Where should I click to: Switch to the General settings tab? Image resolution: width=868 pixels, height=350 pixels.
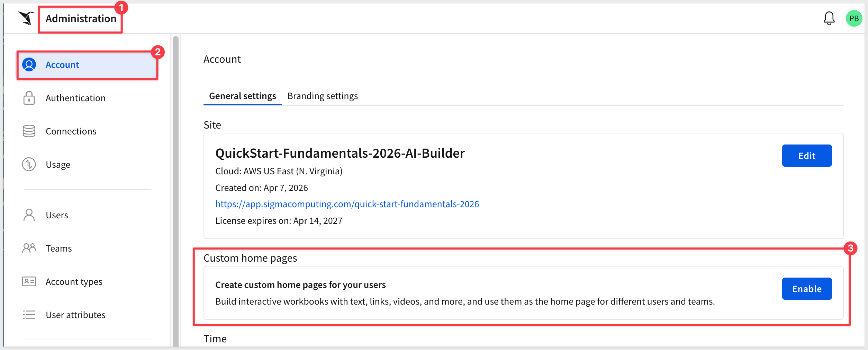coord(243,96)
